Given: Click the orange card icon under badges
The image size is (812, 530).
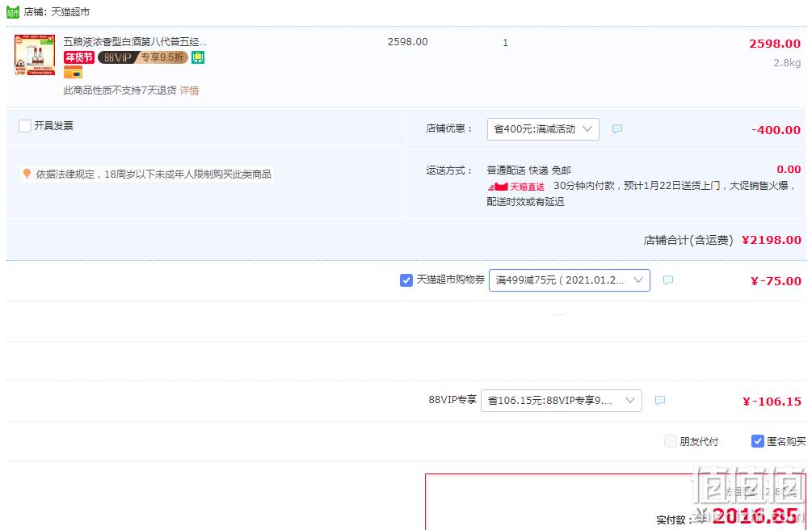Looking at the screenshot, I should click(73, 72).
